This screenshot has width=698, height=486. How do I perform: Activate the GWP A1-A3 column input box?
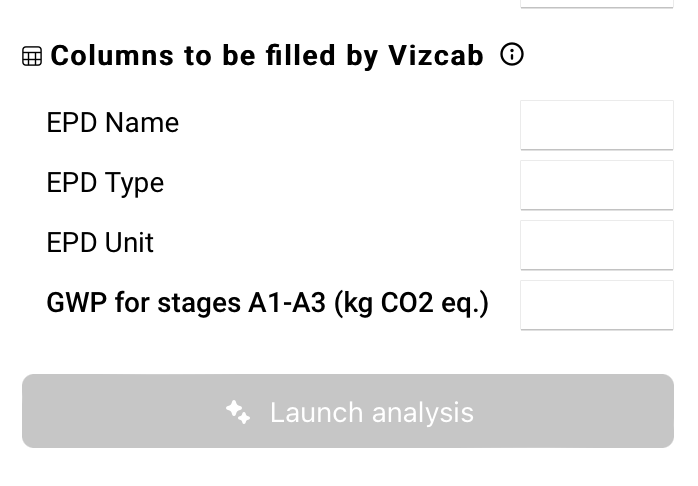(597, 305)
